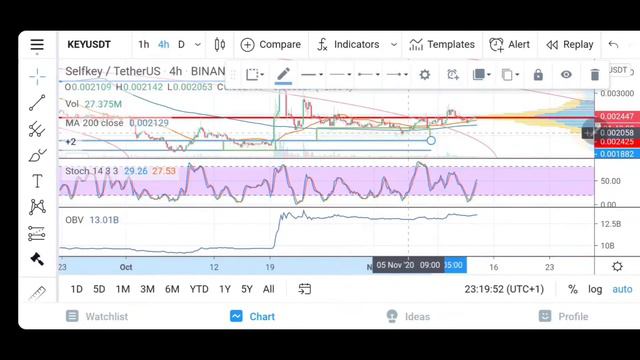
Task: Open right line-end arrow style dropdown
Action: (x=397, y=75)
